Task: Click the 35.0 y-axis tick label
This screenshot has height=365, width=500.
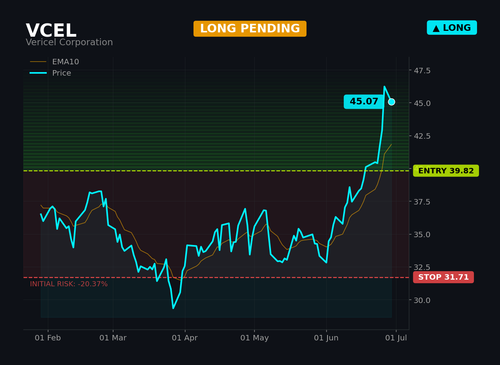Action: [x=422, y=234]
